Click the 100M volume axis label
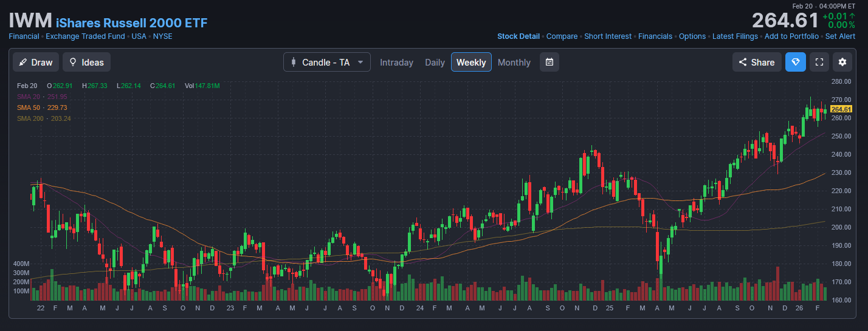This screenshot has height=331, width=868. 21,291
